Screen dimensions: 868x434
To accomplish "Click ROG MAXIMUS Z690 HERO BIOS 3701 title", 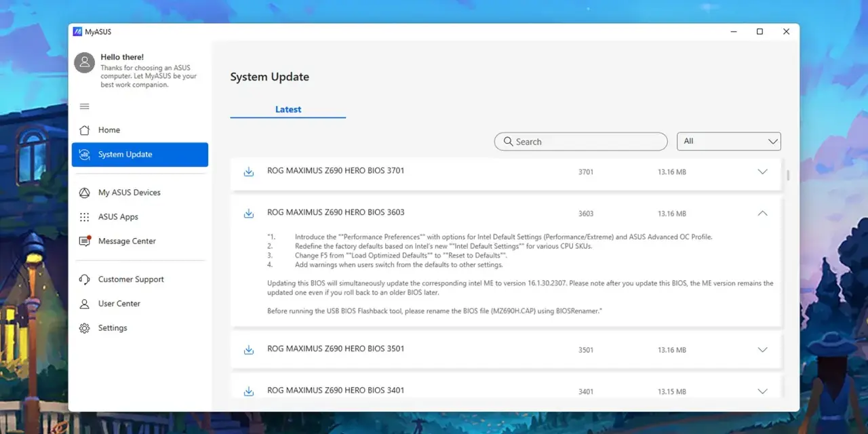I will [336, 171].
